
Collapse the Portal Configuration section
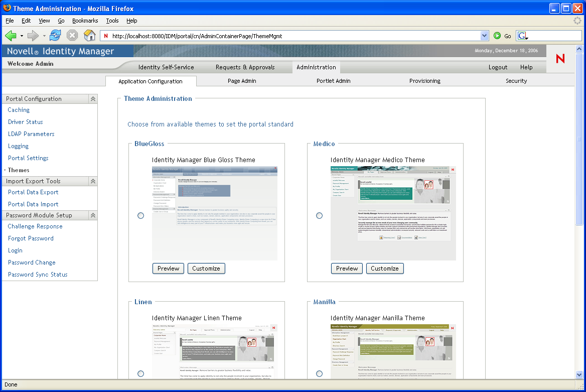(x=93, y=99)
